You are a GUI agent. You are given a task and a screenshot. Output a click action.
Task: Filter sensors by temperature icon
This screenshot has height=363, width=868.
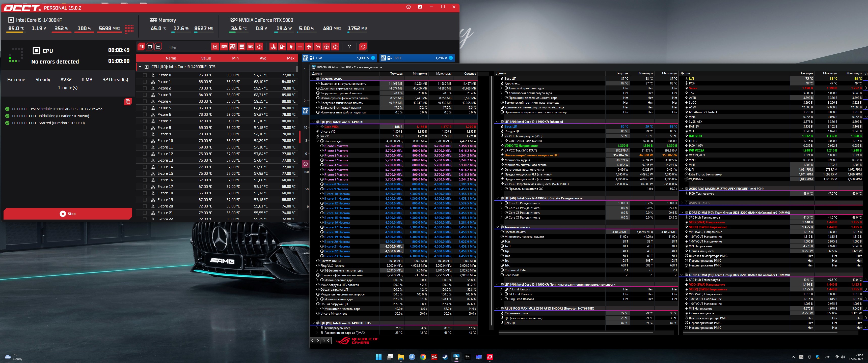click(273, 46)
